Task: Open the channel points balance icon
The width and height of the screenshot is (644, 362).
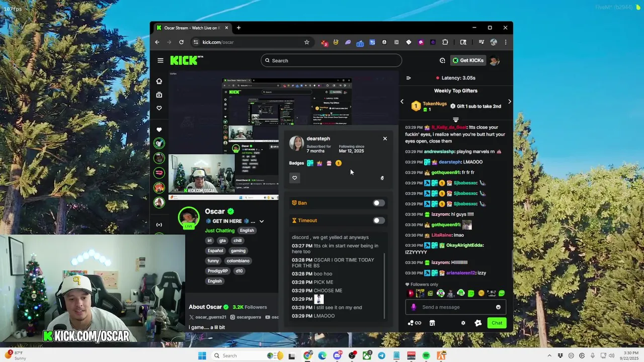Action: pyautogui.click(x=415, y=323)
